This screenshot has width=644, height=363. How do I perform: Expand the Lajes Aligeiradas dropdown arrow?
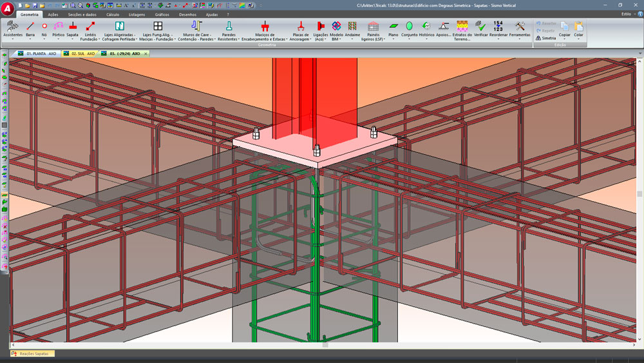(x=137, y=39)
